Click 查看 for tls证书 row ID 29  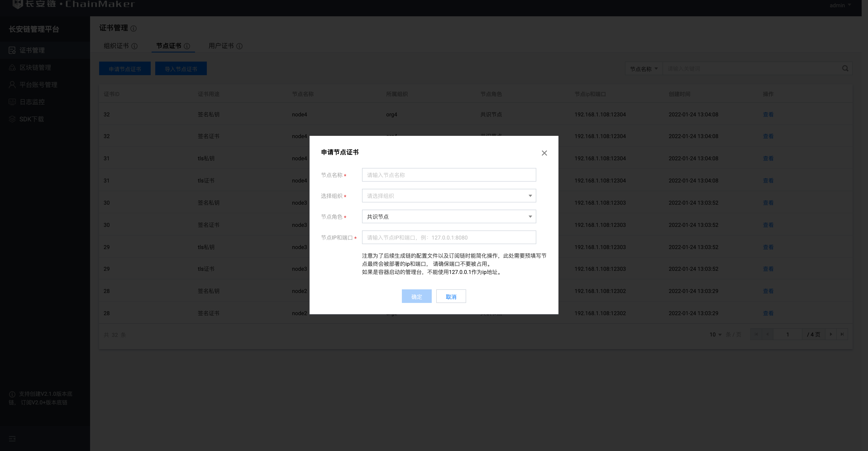[x=768, y=269]
